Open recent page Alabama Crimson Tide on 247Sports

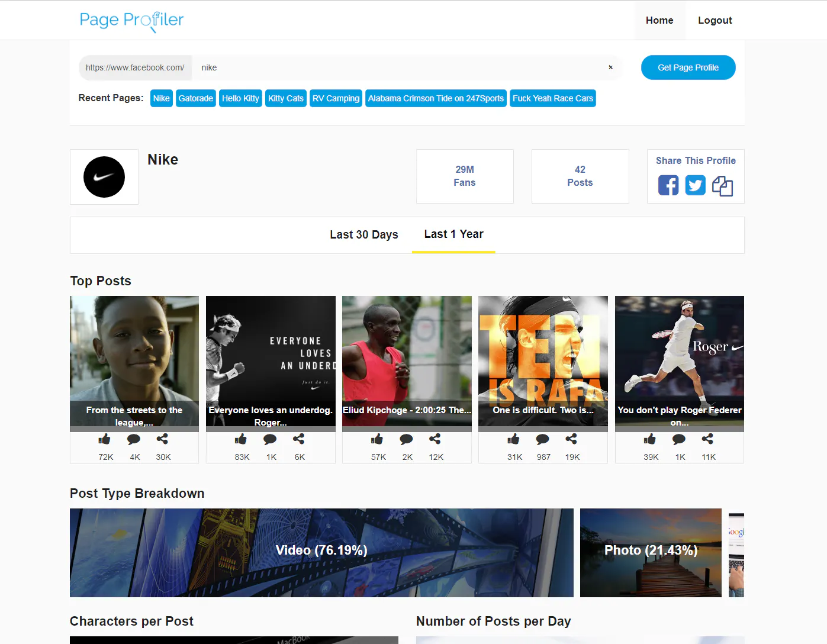click(x=436, y=98)
